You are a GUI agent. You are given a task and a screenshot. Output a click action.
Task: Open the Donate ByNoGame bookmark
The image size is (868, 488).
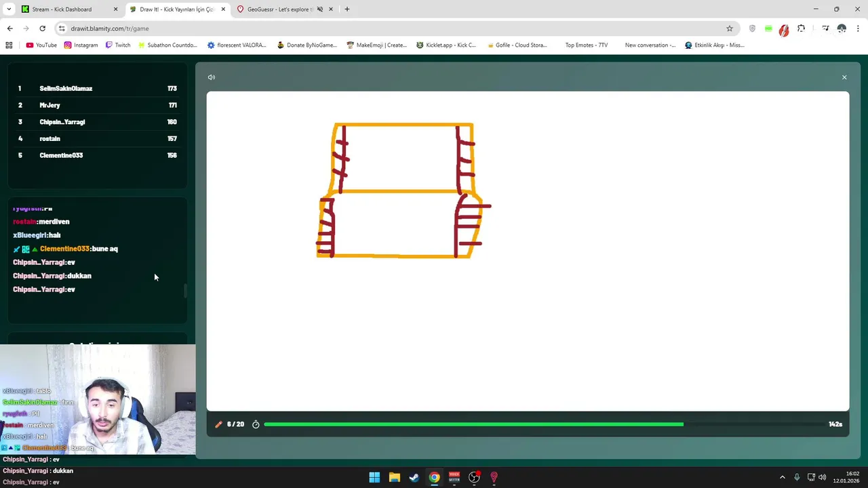pos(307,45)
